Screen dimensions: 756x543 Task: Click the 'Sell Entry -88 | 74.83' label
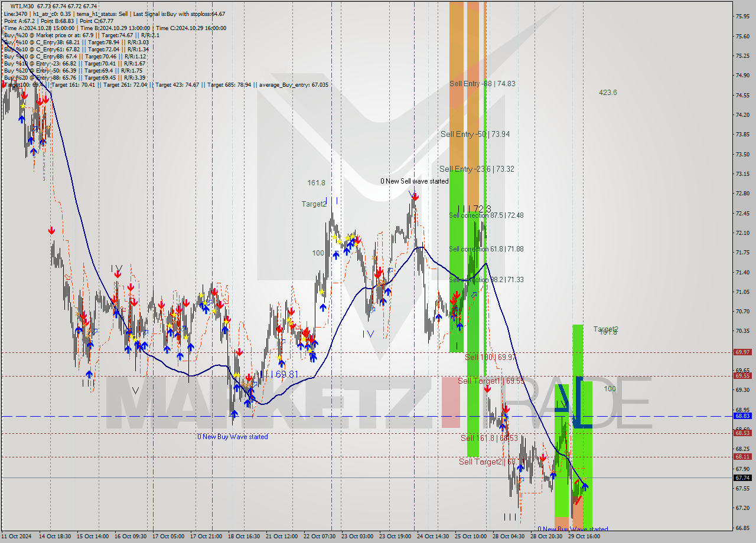click(x=482, y=84)
